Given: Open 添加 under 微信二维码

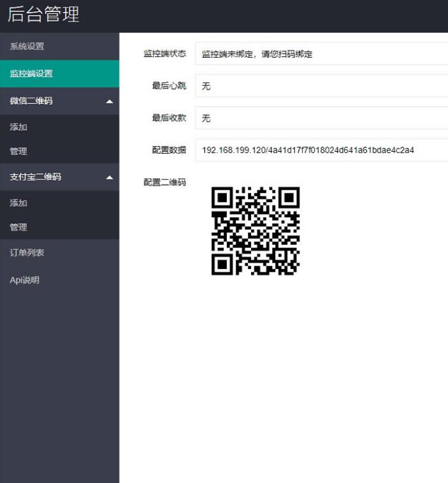Looking at the screenshot, I should (60, 127).
